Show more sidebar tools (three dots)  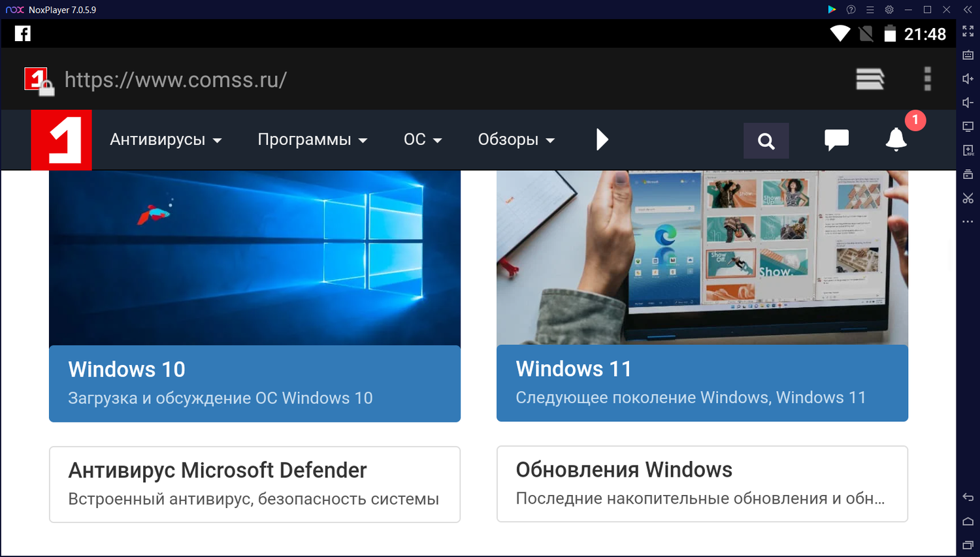point(968,222)
